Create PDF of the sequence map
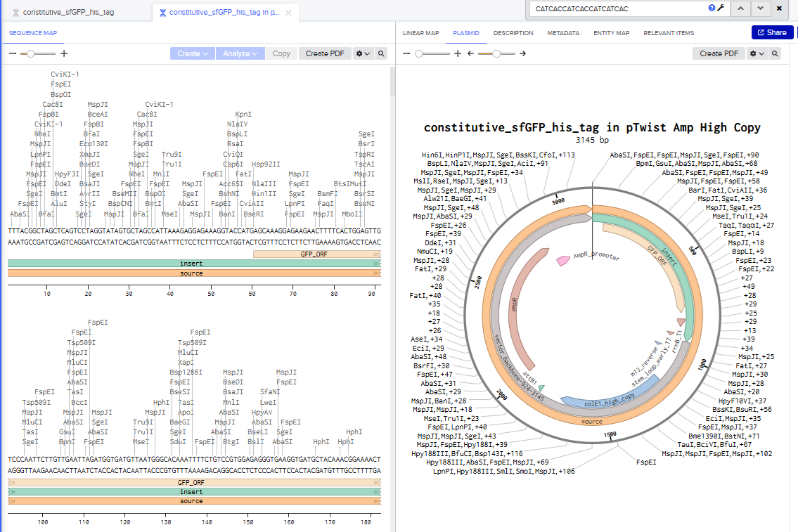 (325, 53)
